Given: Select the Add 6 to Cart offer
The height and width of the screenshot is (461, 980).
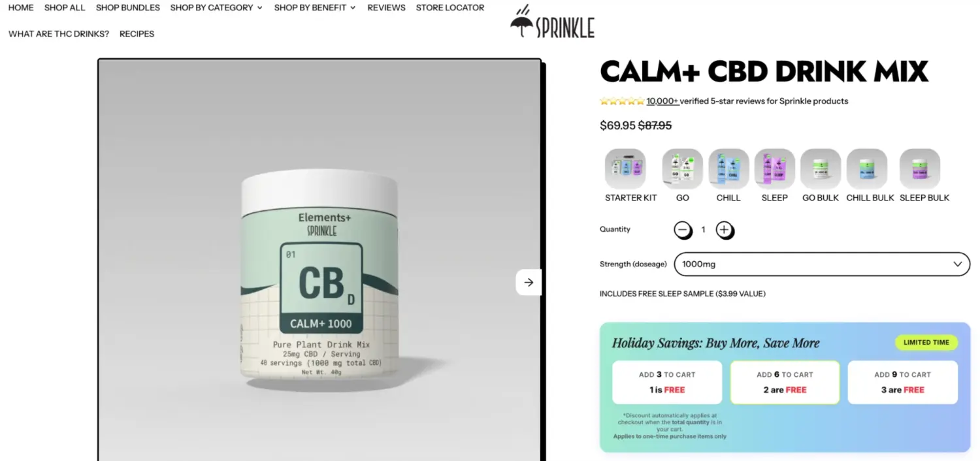Looking at the screenshot, I should point(785,382).
